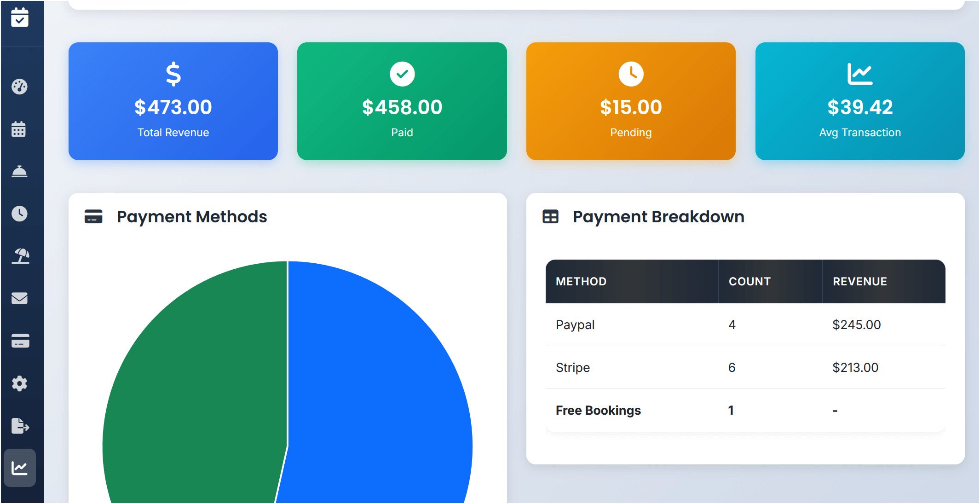Click the Total Revenue label
This screenshot has width=980, height=504.
pyautogui.click(x=173, y=133)
